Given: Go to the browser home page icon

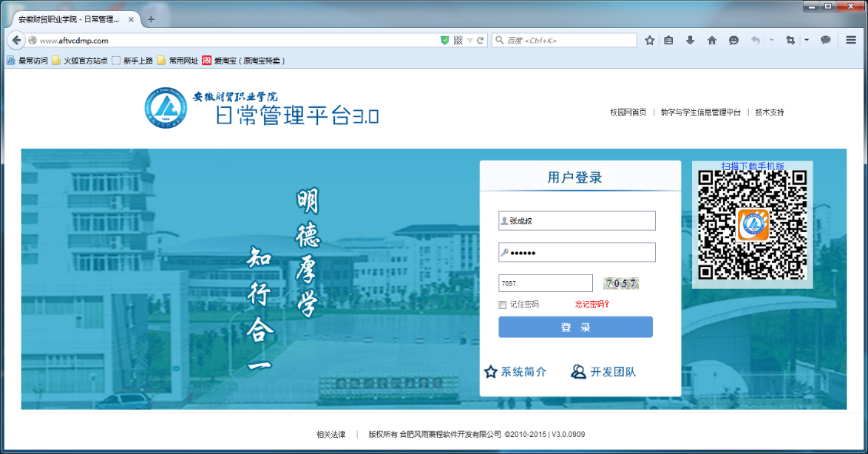Looking at the screenshot, I should coord(712,41).
